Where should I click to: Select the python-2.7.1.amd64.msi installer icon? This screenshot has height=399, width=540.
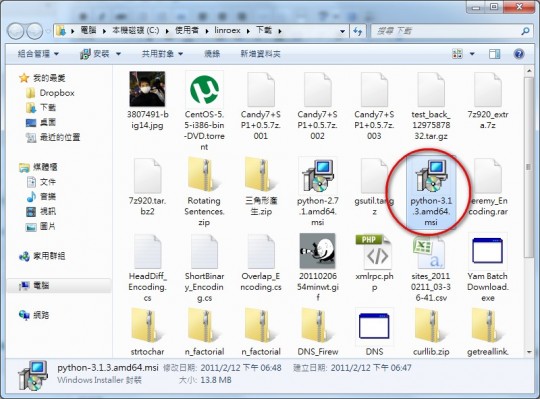click(318, 176)
